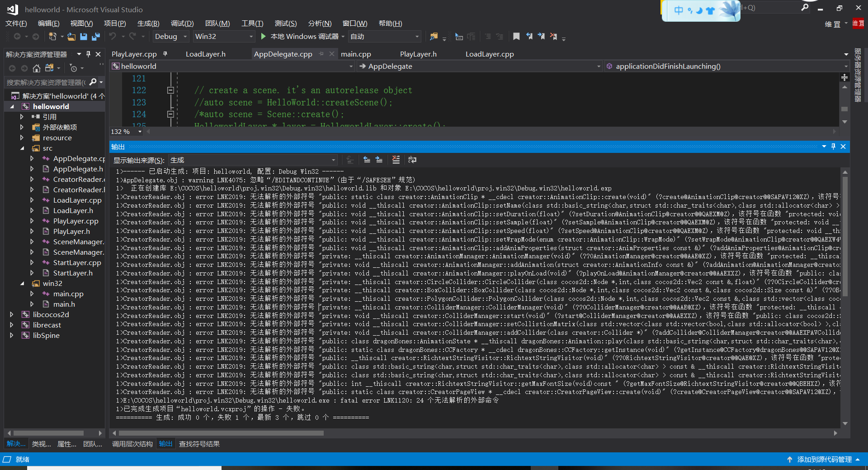Screen dimensions: 868x470
Task: Open the applicationDidFinishLaunching() member dropdown
Action: (727, 66)
